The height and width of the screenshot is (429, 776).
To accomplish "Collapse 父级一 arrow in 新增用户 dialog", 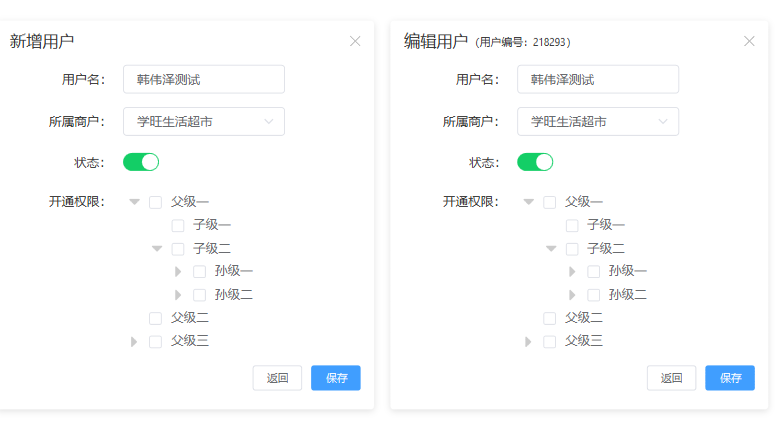I will pyautogui.click(x=134, y=202).
